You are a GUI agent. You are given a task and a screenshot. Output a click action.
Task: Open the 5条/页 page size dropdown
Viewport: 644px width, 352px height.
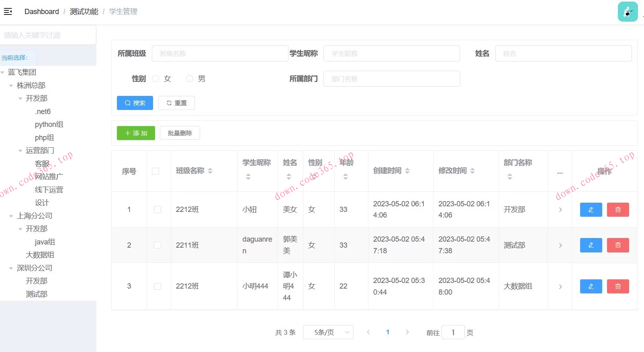tap(328, 332)
